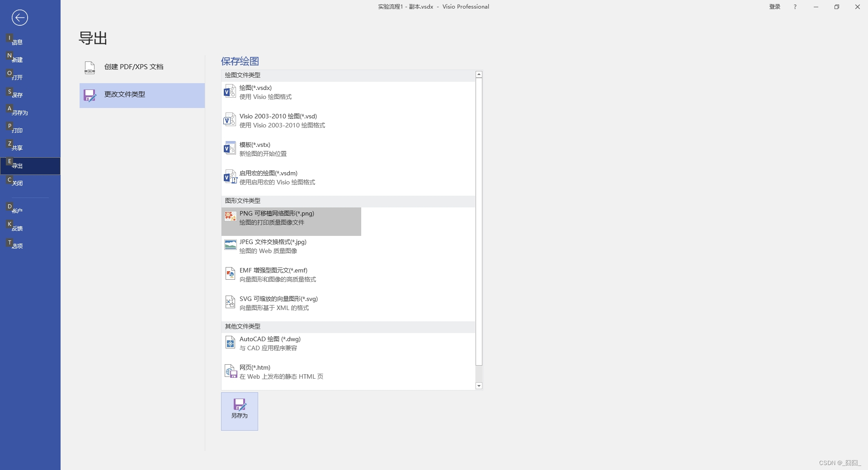This screenshot has width=868, height=470.
Task: Choose EMF 增强型图元文(*.emf) label
Action: (274, 270)
